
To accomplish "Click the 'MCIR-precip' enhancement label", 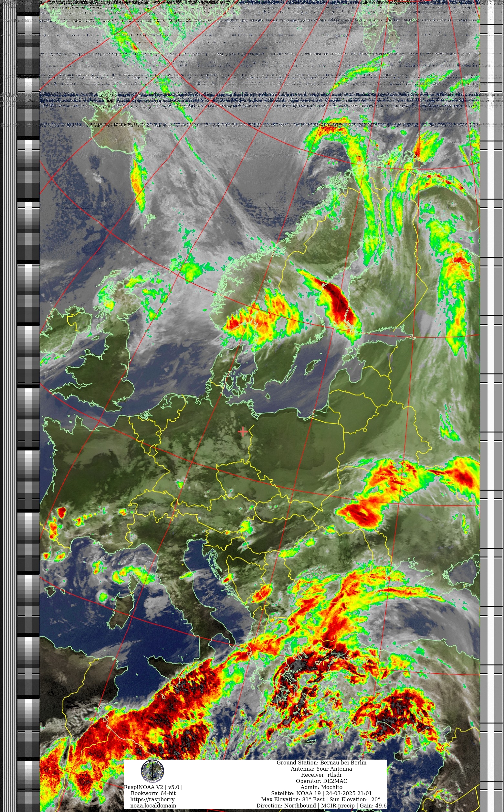I will click(338, 806).
